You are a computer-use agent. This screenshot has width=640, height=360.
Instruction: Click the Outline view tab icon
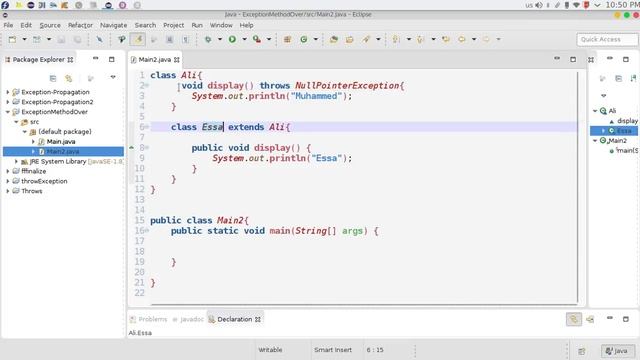(x=591, y=60)
